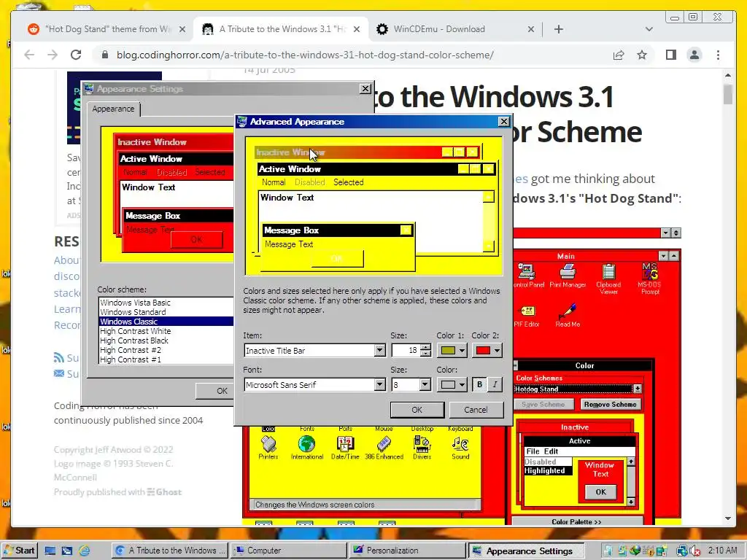
Task: Click Cancel in the Advanced Appearance dialog
Action: point(476,410)
